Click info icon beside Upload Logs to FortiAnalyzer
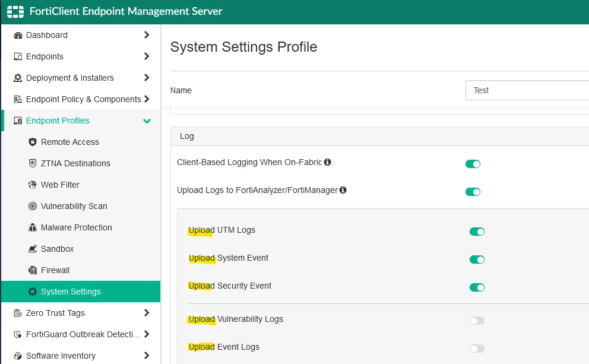The width and height of the screenshot is (589, 364). tap(343, 190)
